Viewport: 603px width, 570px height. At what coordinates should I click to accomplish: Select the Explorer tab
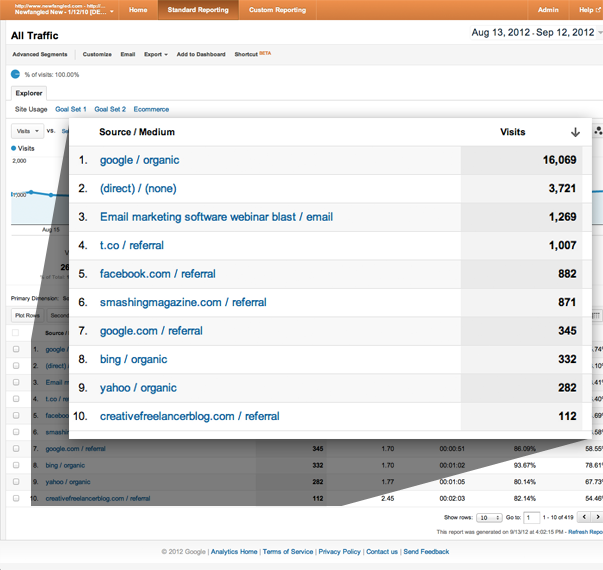point(29,93)
